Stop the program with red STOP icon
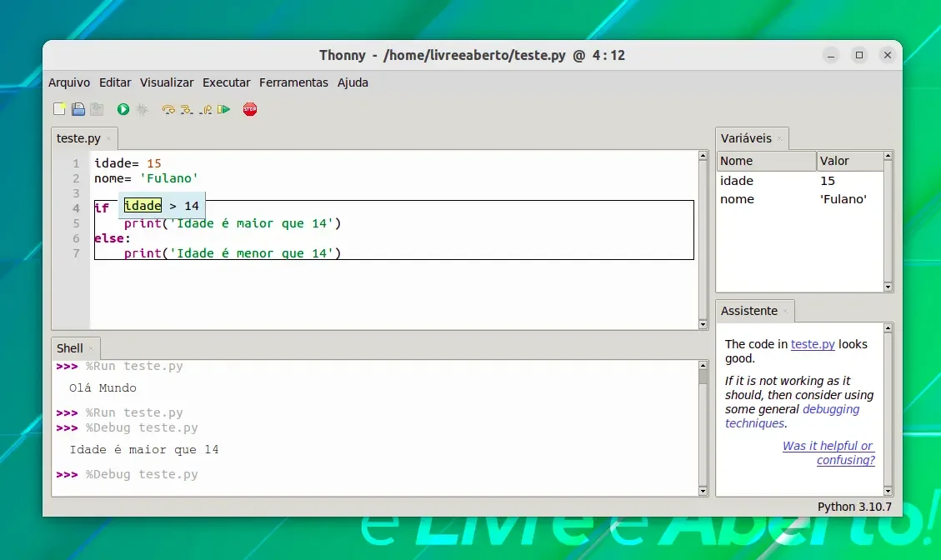Screen dimensions: 941x560 click(250, 109)
